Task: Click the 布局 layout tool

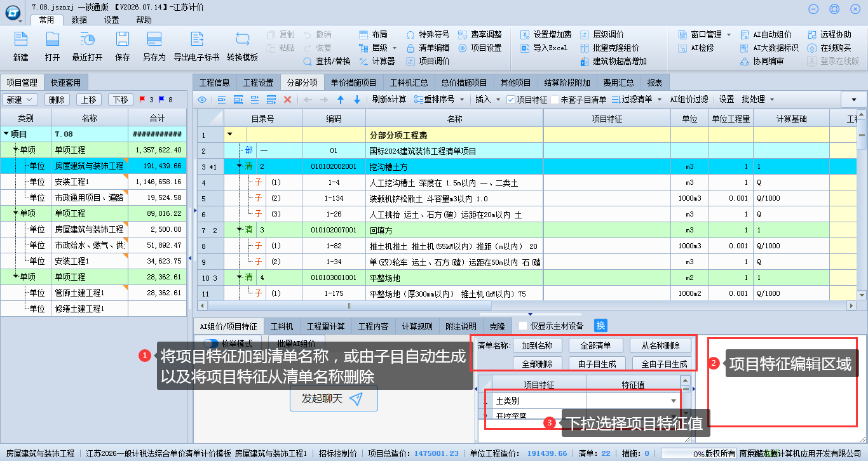Action: point(373,34)
